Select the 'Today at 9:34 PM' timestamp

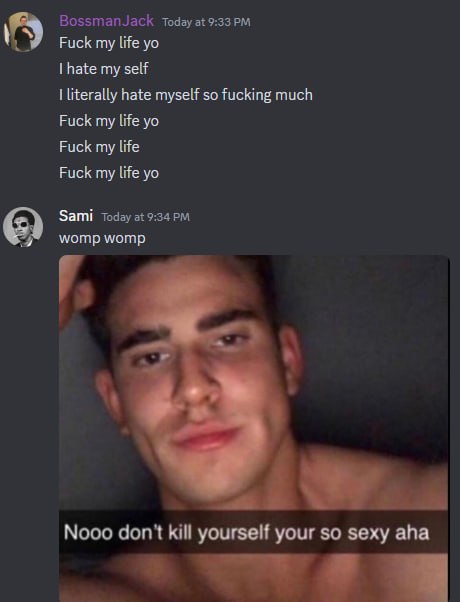click(146, 217)
